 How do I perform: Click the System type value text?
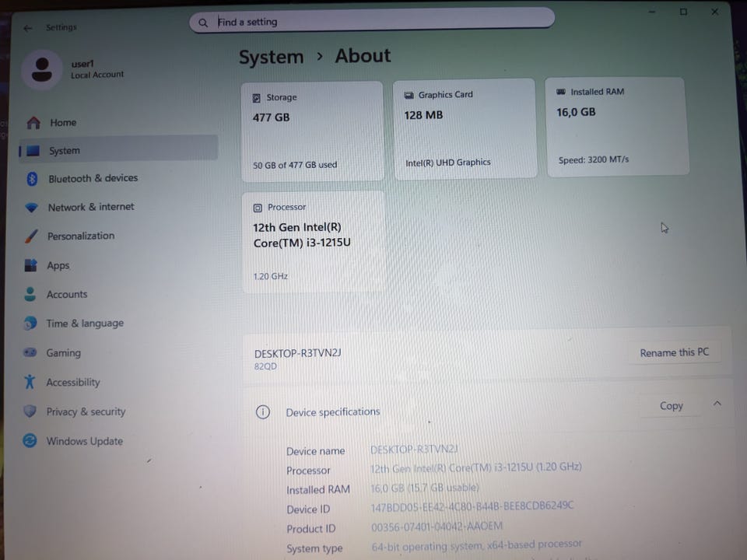tap(476, 545)
